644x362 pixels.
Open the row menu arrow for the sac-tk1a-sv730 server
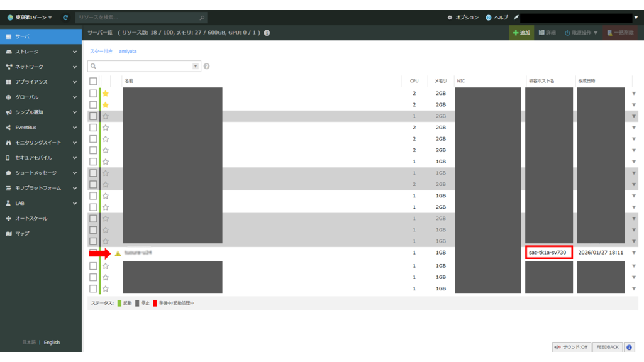634,253
